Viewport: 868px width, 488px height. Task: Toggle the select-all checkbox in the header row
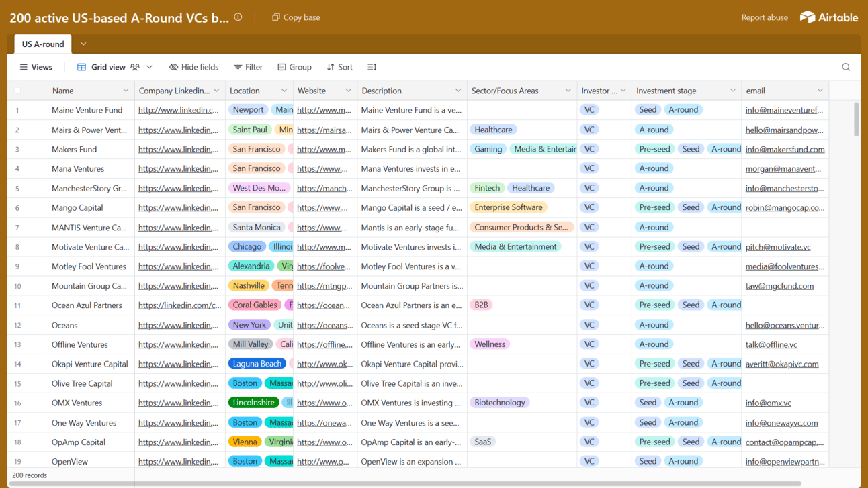(17, 90)
